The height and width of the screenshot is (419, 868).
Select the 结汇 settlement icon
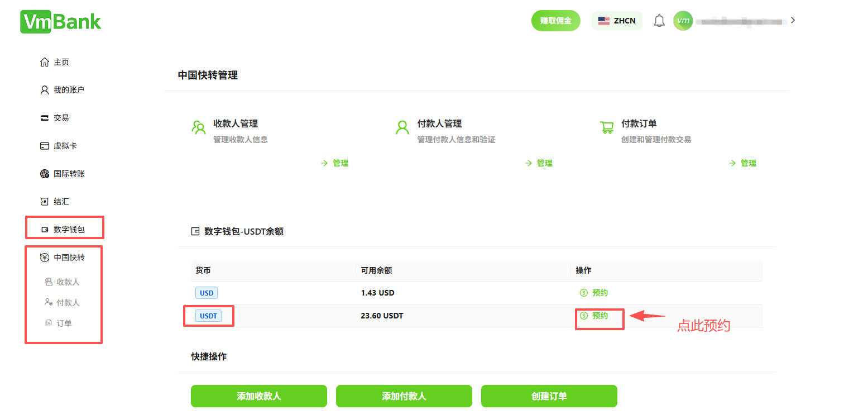click(x=59, y=201)
